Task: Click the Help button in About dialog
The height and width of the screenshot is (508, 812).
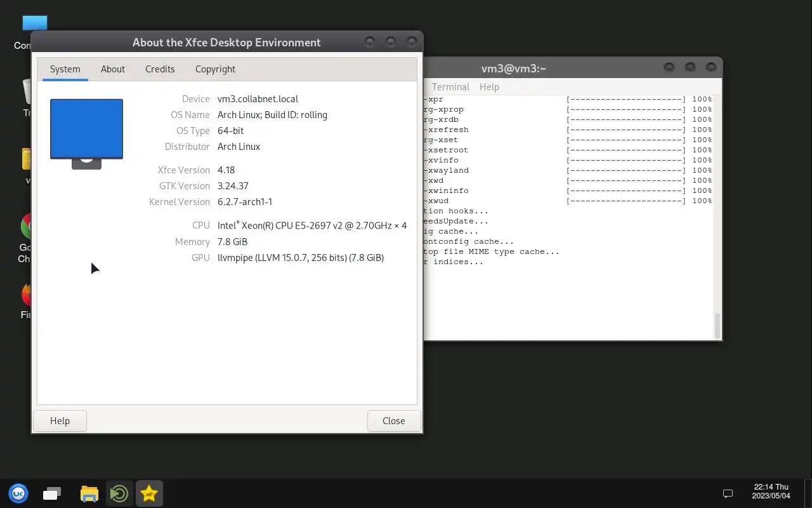Action: (60, 421)
